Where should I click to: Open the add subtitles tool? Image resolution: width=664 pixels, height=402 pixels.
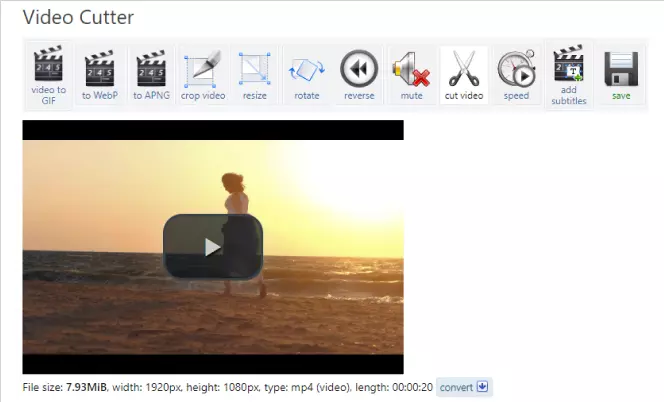(x=569, y=75)
